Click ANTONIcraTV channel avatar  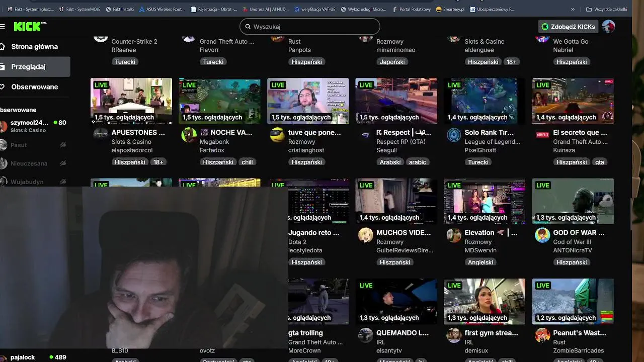click(542, 235)
